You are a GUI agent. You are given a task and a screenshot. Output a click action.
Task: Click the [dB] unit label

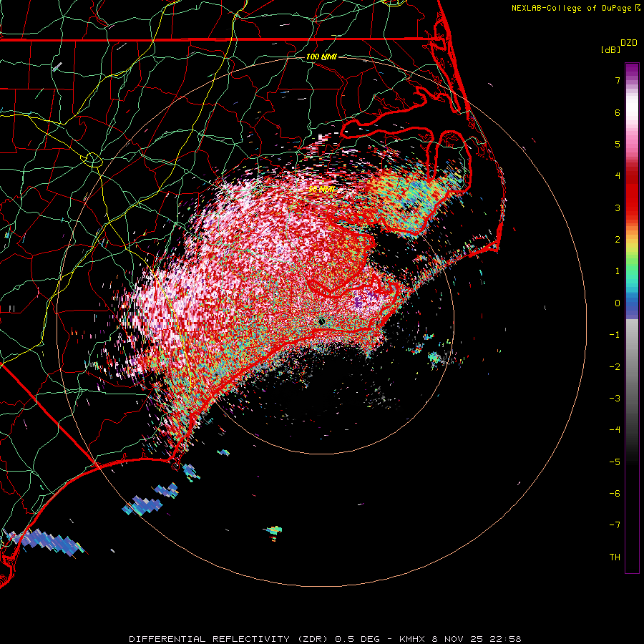611,49
